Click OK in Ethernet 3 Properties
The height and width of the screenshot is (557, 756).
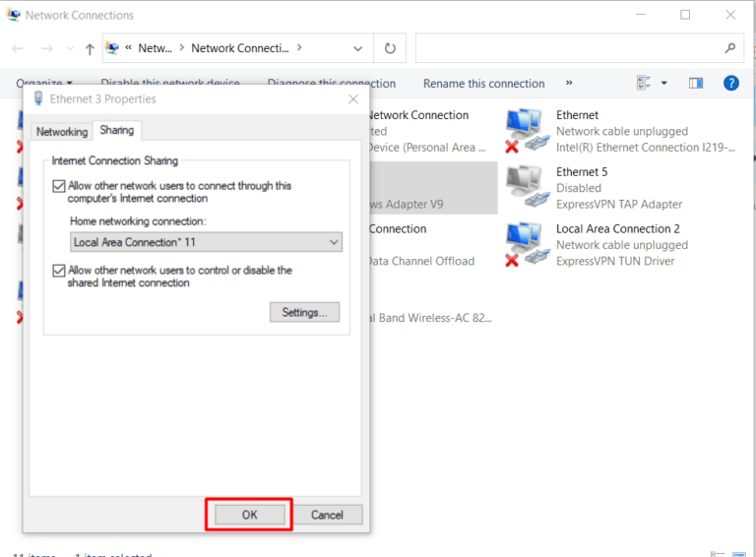249,515
